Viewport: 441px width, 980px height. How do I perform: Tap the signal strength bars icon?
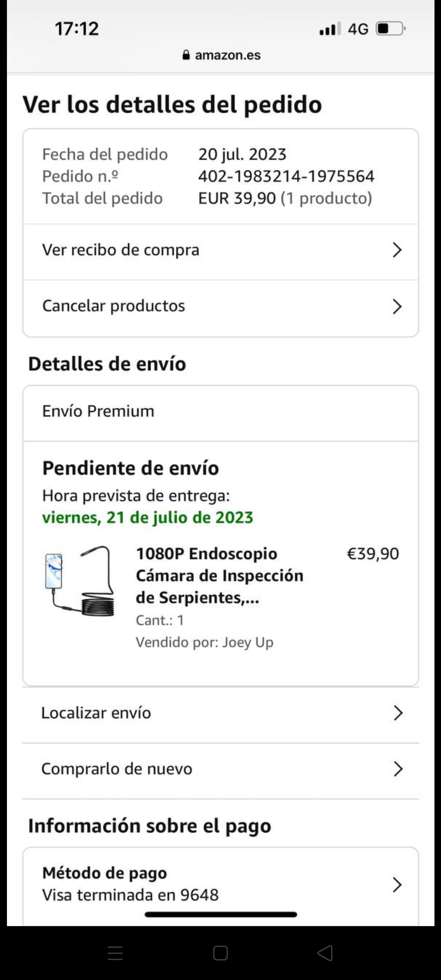(330, 29)
